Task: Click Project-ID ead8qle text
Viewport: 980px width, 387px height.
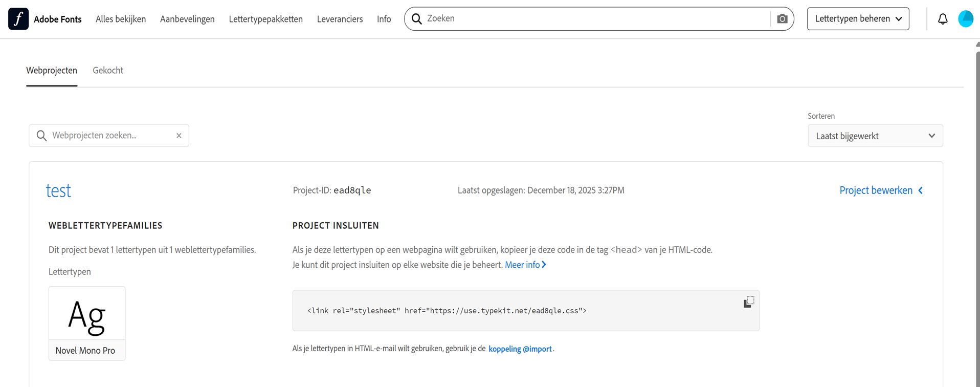Action: 332,190
